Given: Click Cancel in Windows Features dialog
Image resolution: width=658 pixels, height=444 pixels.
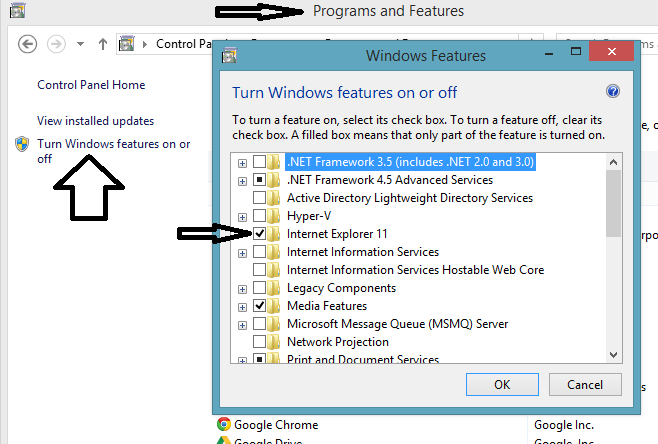Looking at the screenshot, I should point(585,384).
